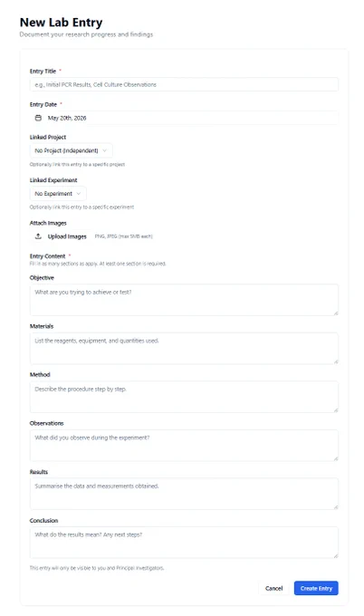Click the Results textarea resize corner
Screen dimensions: 364x616
coord(336,507)
